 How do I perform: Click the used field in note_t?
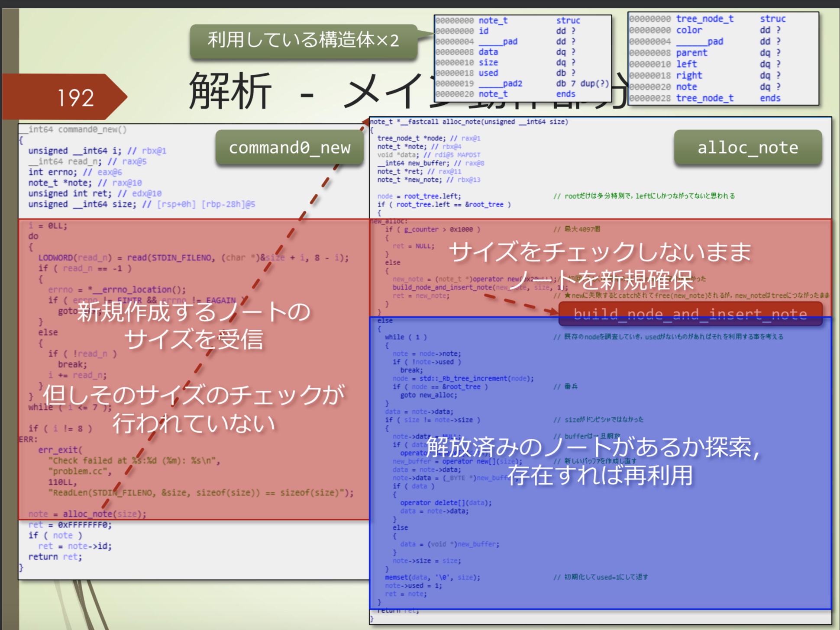(x=488, y=73)
